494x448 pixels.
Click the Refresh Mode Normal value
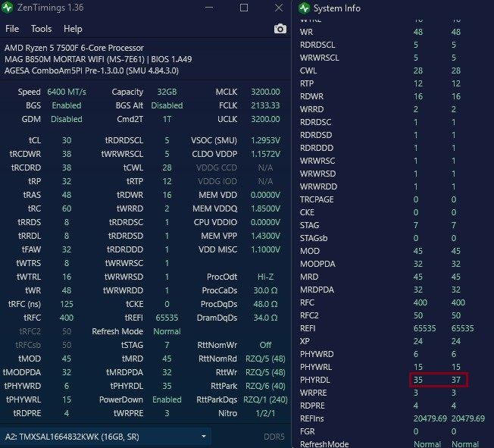[x=167, y=331]
